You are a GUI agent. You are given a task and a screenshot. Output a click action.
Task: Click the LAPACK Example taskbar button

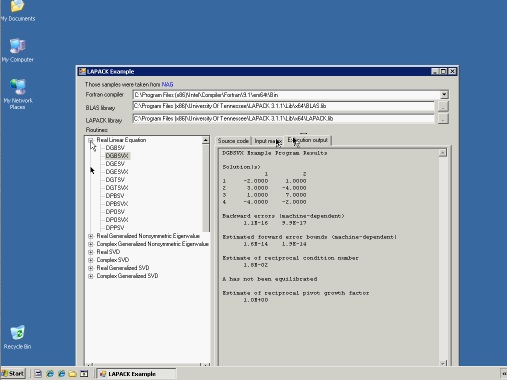137,374
